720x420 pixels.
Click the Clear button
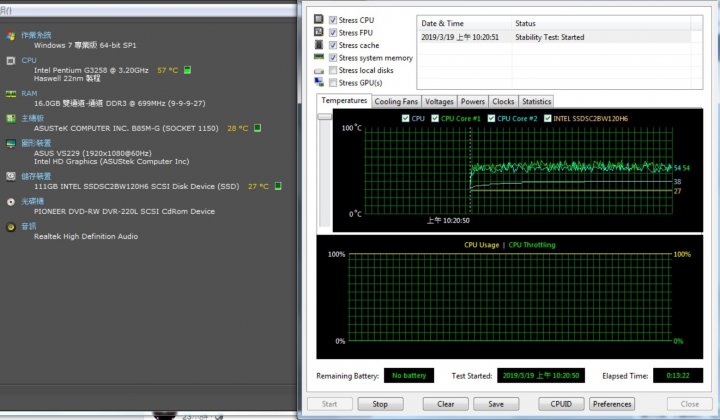[445, 404]
